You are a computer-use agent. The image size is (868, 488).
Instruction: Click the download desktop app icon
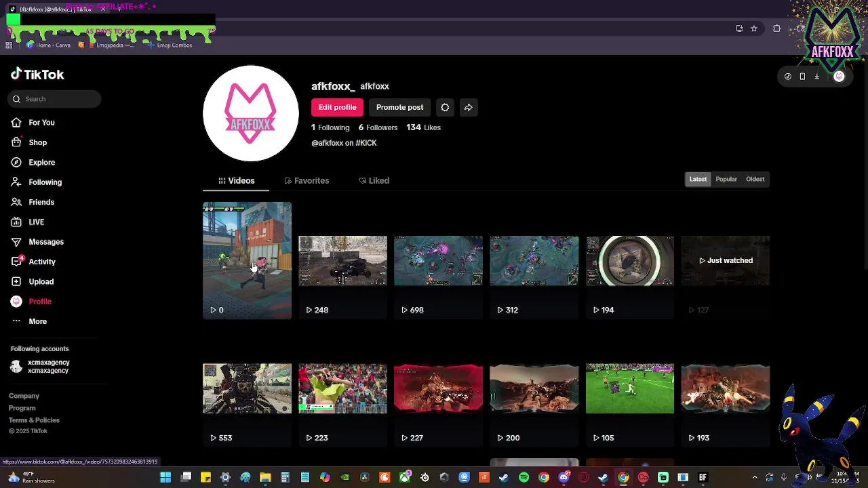pos(816,77)
